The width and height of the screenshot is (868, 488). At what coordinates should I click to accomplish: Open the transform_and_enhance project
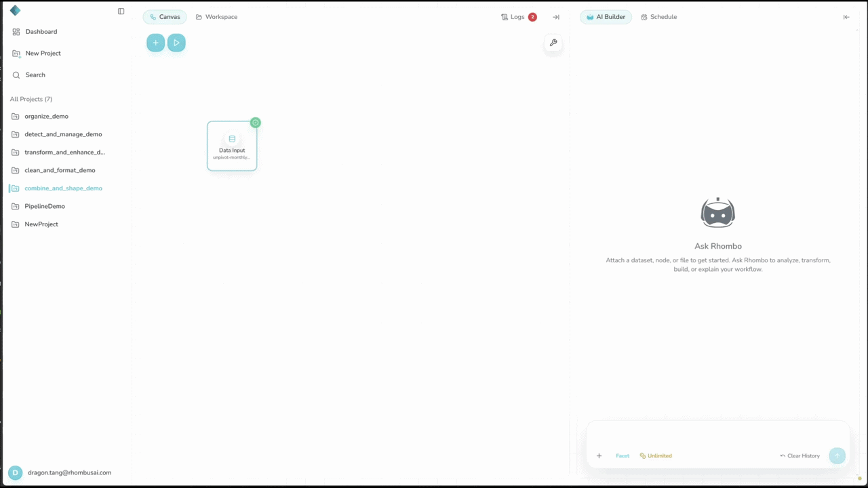(64, 152)
